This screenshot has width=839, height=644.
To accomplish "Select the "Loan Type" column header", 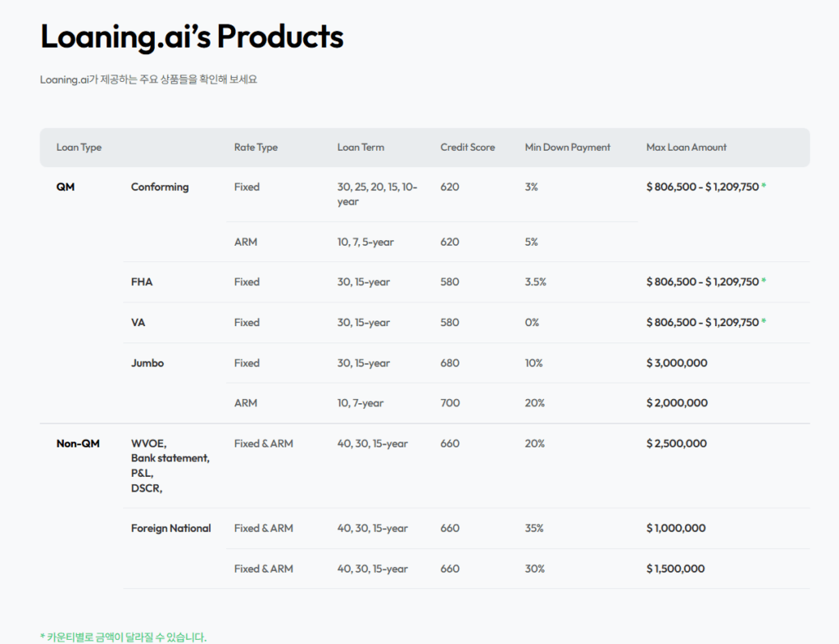I will pyautogui.click(x=79, y=147).
